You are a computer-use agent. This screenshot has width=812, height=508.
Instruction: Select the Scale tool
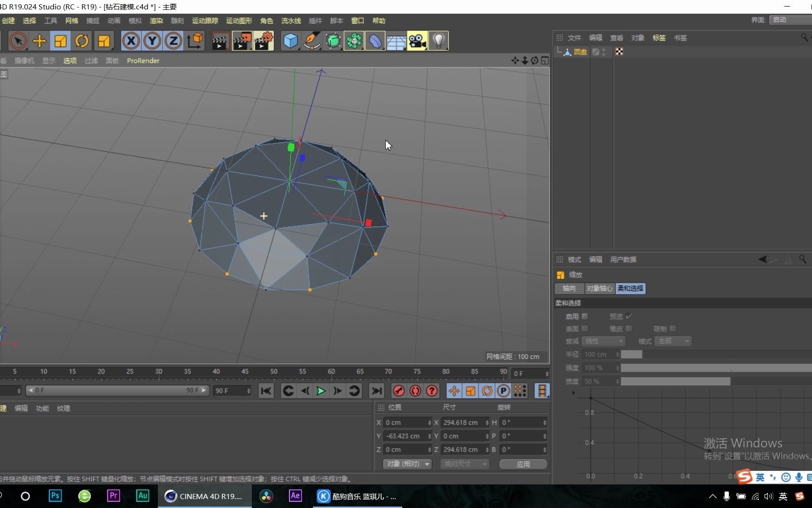60,41
